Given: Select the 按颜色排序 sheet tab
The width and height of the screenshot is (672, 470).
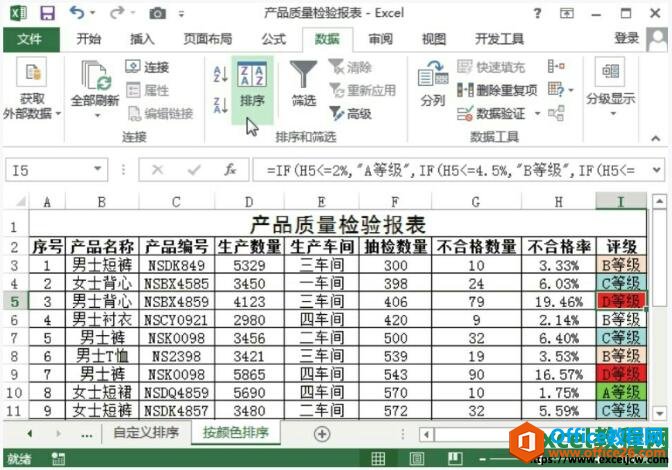Looking at the screenshot, I should [x=236, y=433].
